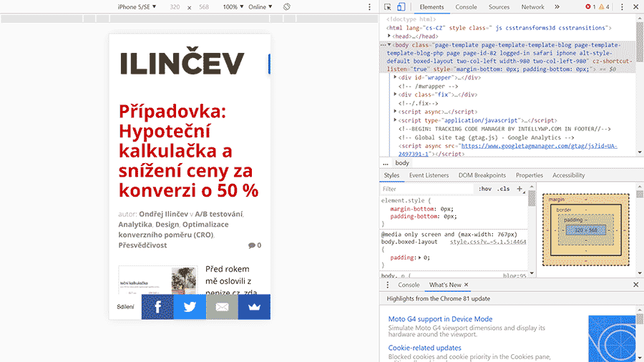Click the viewport width field 320
Viewport: 644px width, 362px height.
point(175,6)
